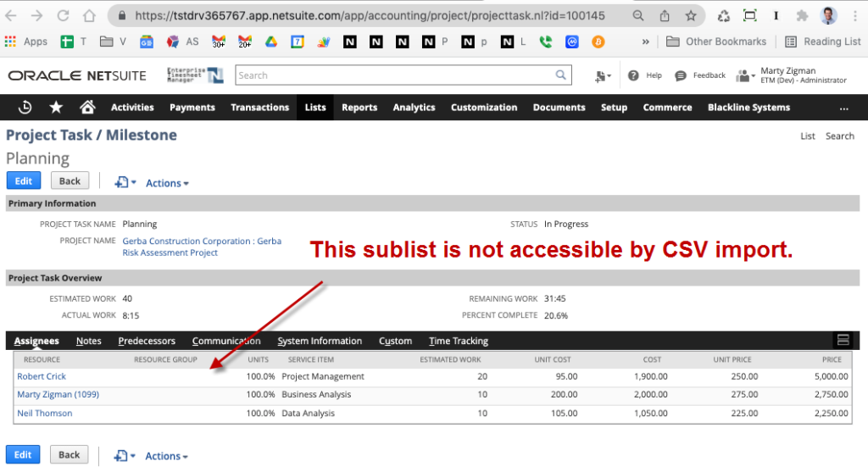Click the search magnifier in NetSuite search box
Screen dimensions: 868x472
point(561,75)
